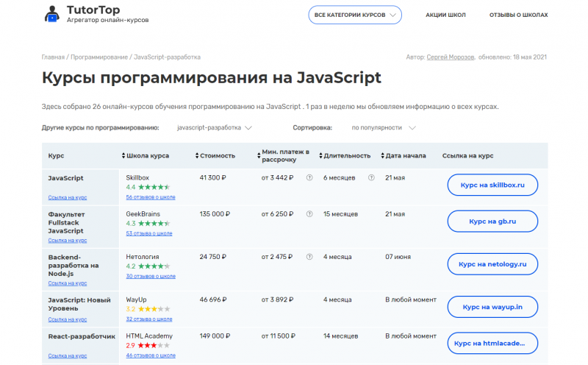Click the TutorTop logo icon

click(53, 15)
